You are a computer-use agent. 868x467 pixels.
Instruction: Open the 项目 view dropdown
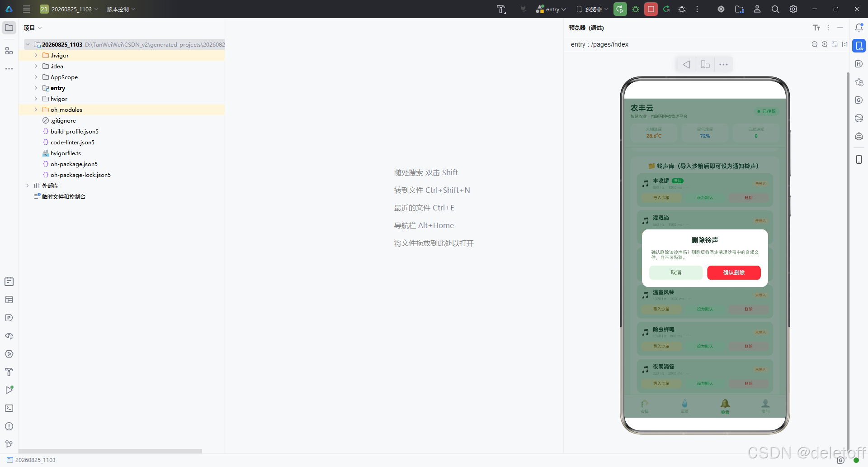[x=33, y=28]
